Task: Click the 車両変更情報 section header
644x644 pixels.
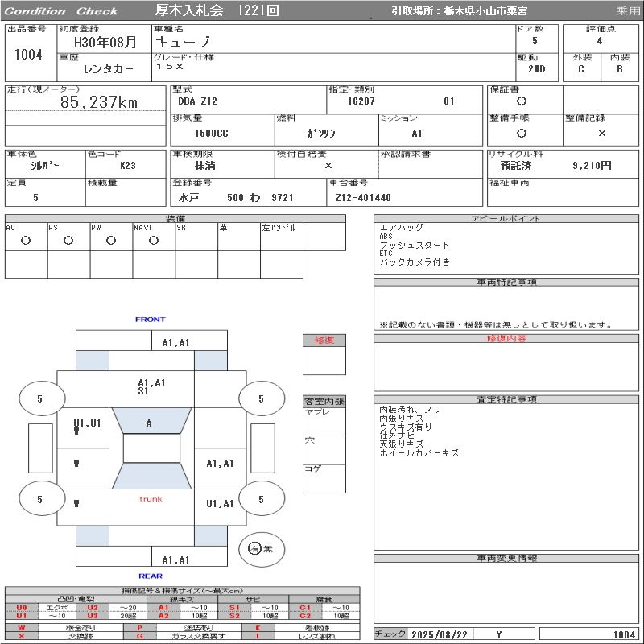Action: pos(506,558)
